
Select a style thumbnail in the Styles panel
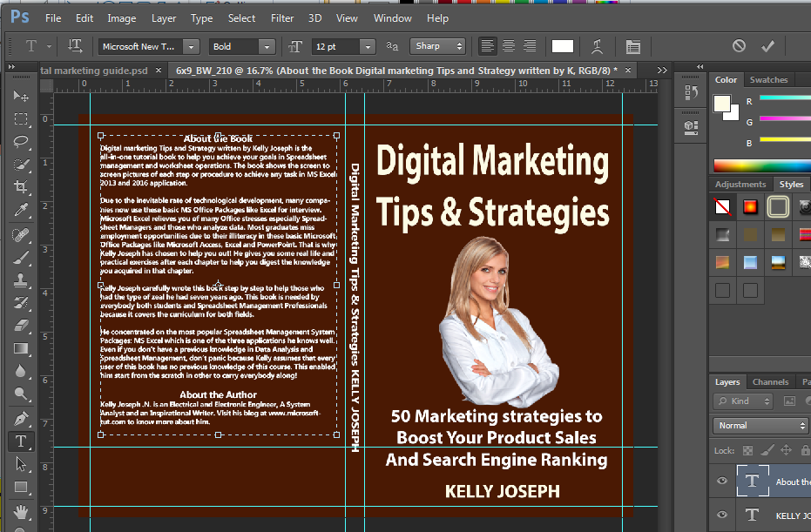pyautogui.click(x=750, y=206)
